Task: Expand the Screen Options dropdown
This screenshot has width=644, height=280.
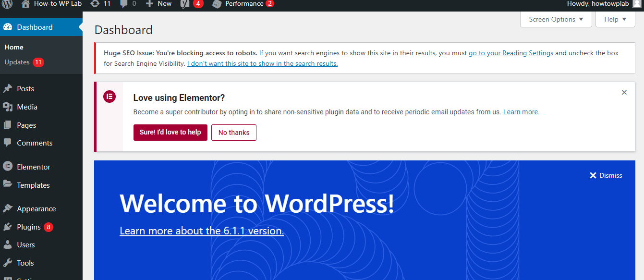Action: (x=556, y=19)
